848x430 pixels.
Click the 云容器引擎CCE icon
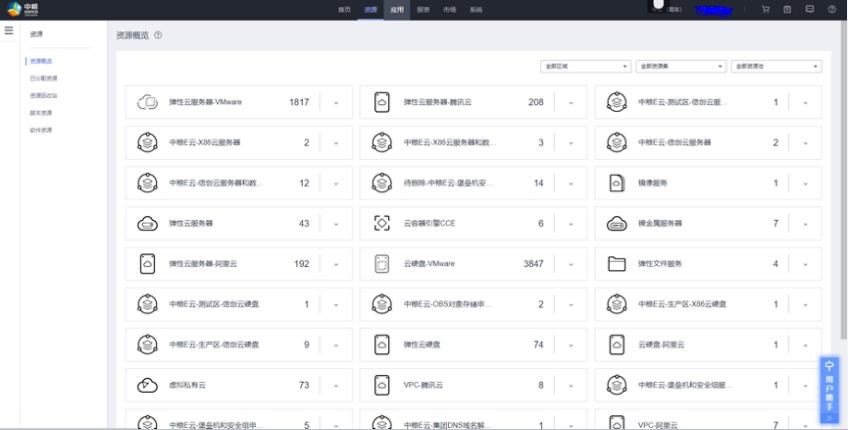(x=381, y=223)
